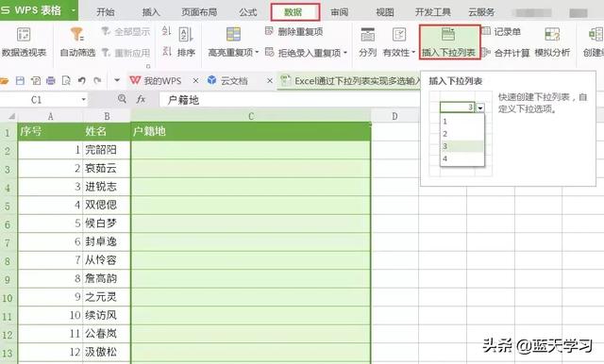This screenshot has width=604, height=364.
Task: Select column B header
Action: (x=107, y=116)
